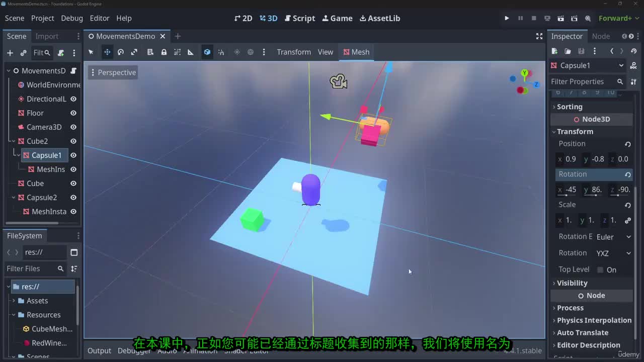This screenshot has width=644, height=362.
Task: Open the Mesh menu button
Action: 356,52
